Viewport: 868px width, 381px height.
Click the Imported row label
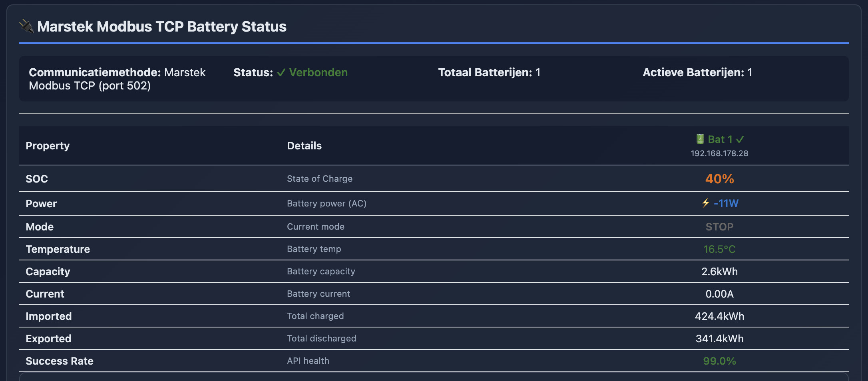(x=49, y=316)
